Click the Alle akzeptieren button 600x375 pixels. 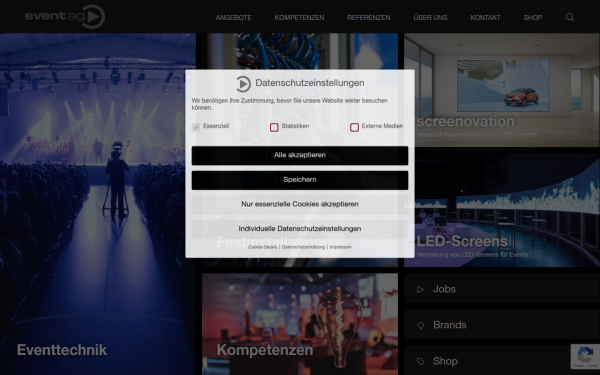[300, 155]
